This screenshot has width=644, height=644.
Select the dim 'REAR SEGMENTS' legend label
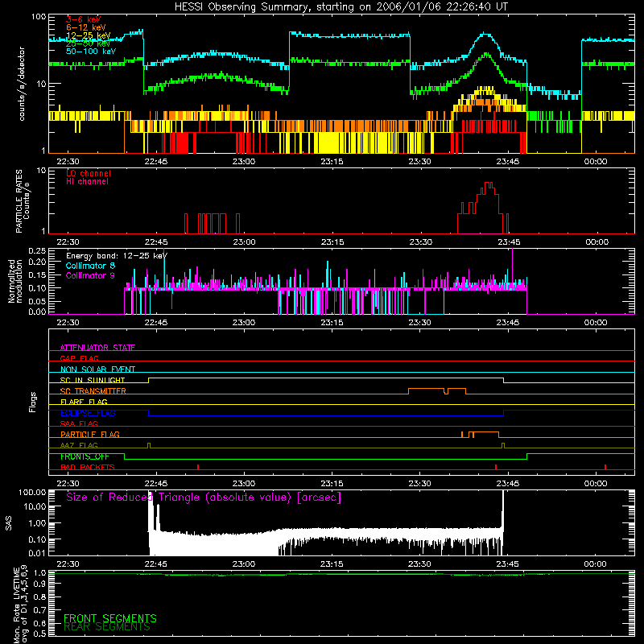pyautogui.click(x=107, y=627)
